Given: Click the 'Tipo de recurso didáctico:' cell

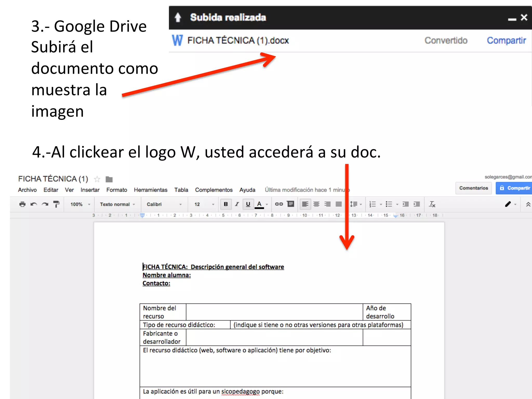Looking at the screenshot, I should pyautogui.click(x=185, y=325).
